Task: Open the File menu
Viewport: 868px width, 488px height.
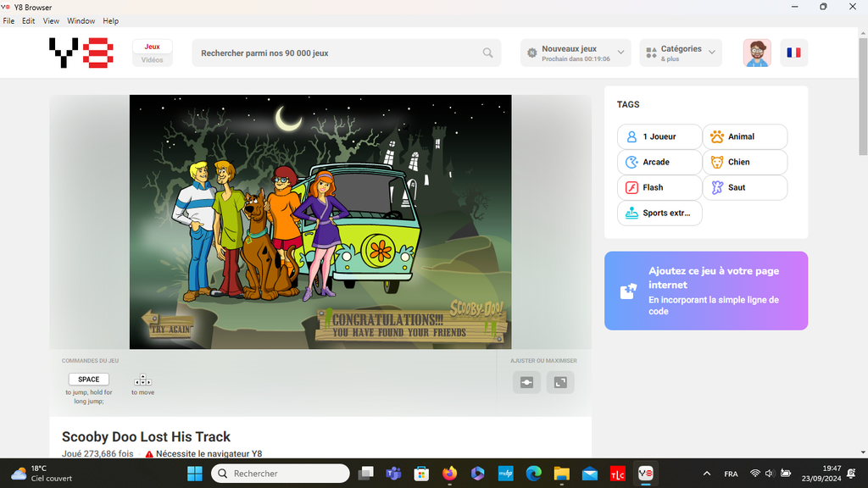Action: point(8,20)
